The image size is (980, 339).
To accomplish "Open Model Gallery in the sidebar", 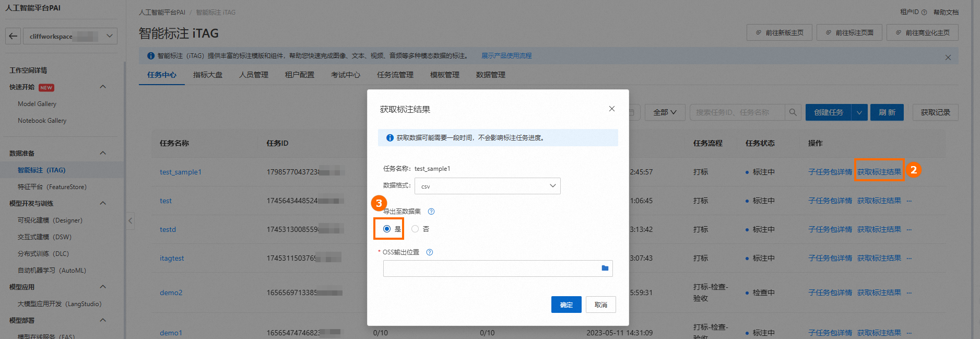I will tap(37, 104).
